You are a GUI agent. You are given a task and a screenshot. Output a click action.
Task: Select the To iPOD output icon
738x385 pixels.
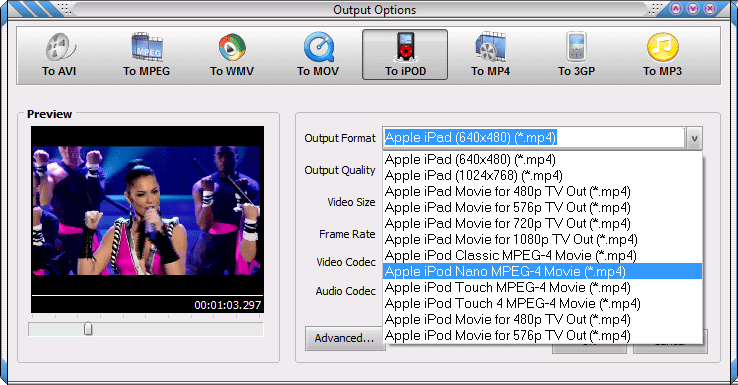click(405, 55)
